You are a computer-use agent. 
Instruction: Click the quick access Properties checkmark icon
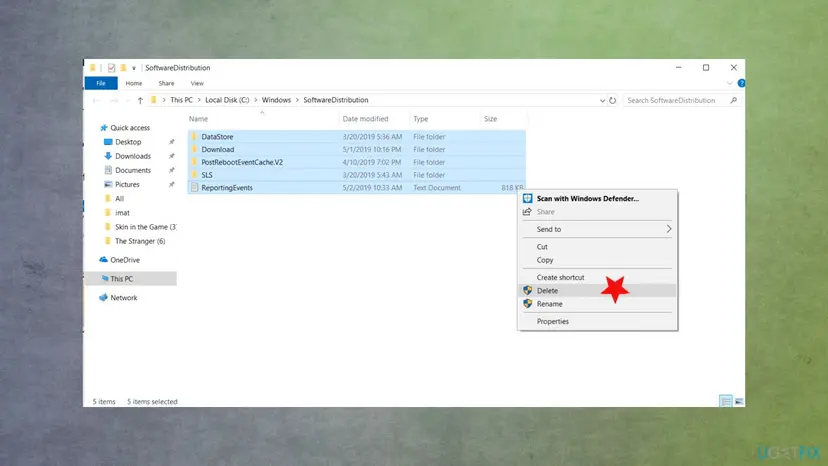click(x=111, y=68)
